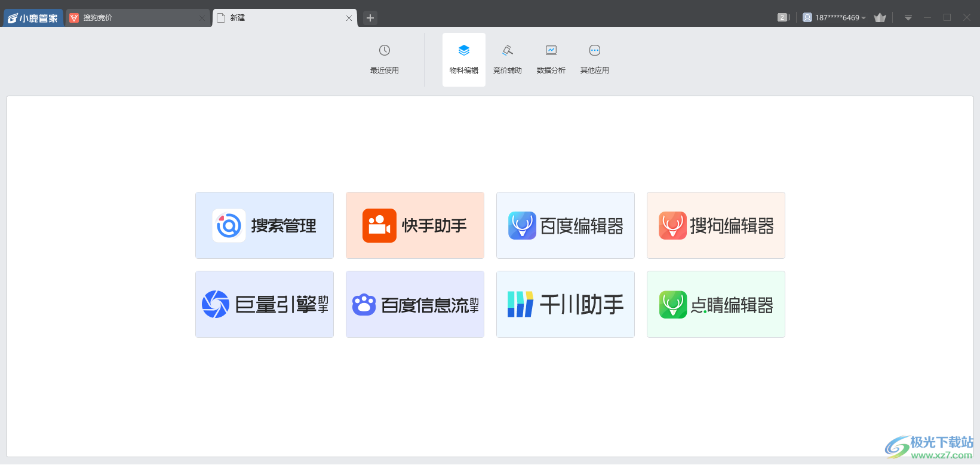980x465 pixels.
Task: Click the VIP crown icon
Action: click(x=880, y=17)
